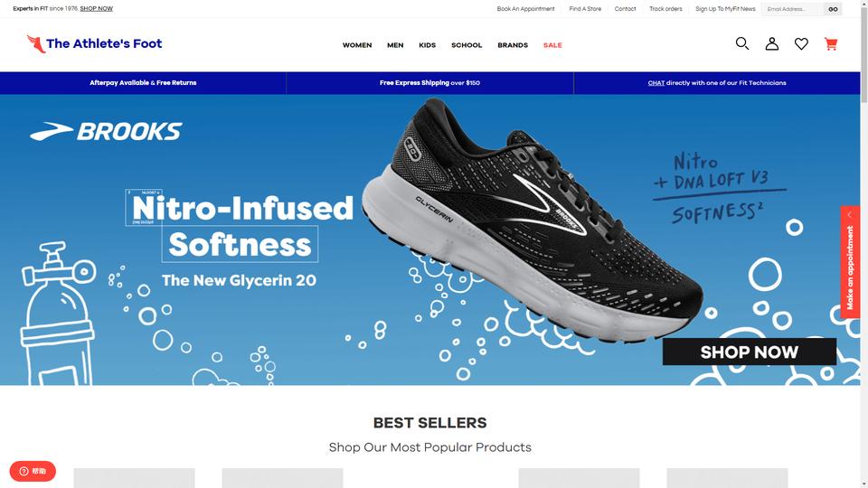Open the Find A Store link
The width and height of the screenshot is (868, 488).
point(585,9)
